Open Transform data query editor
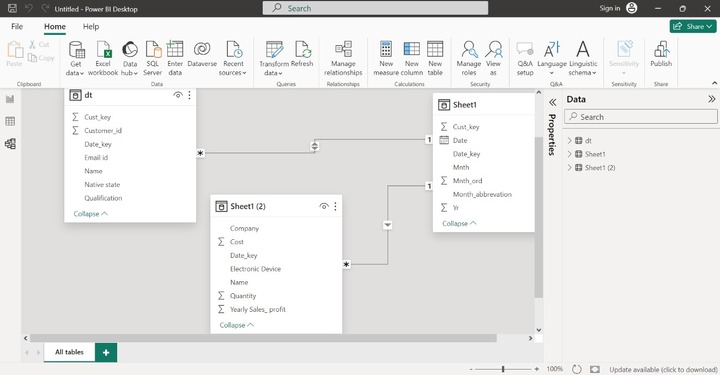The width and height of the screenshot is (720, 375). pos(274,58)
